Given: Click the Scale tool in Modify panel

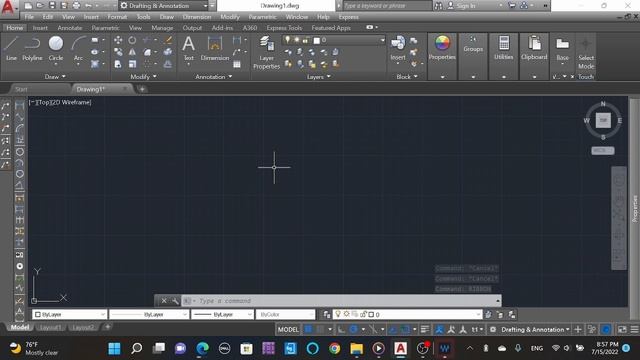Looking at the screenshot, I should pos(132,64).
